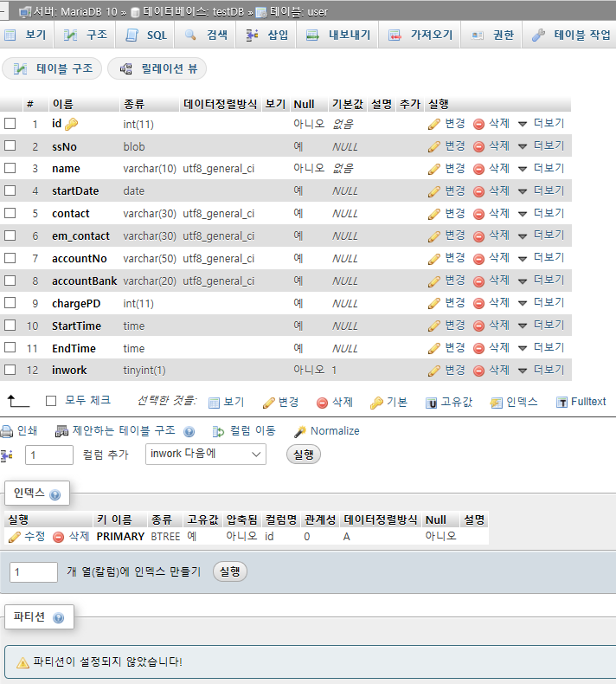Click the 고유값 unique icon below table
The image size is (616, 684).
pyautogui.click(x=431, y=403)
